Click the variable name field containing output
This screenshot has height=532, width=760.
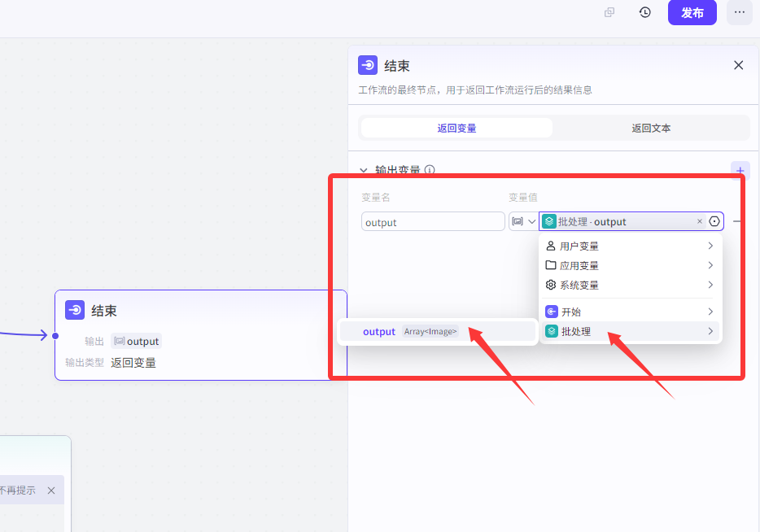(x=433, y=221)
